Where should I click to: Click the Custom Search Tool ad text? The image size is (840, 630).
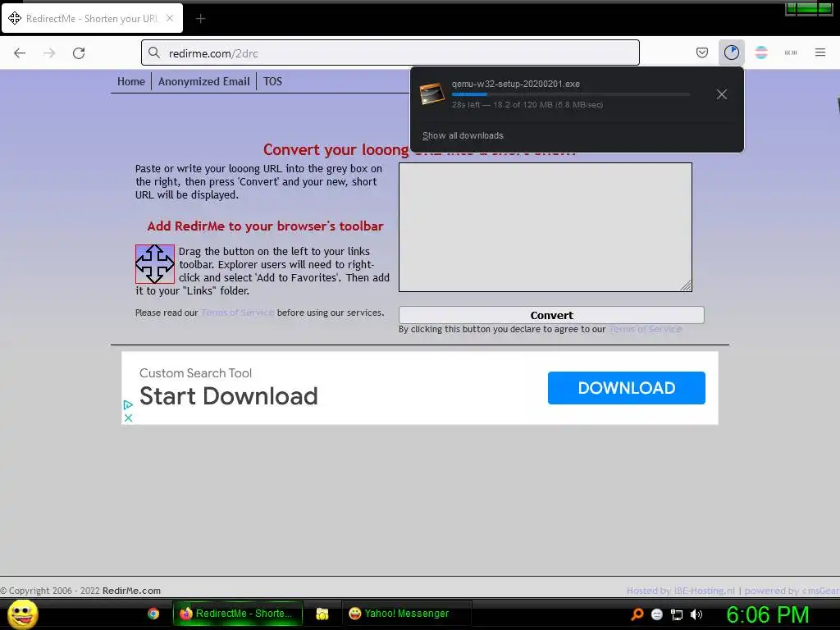click(195, 373)
